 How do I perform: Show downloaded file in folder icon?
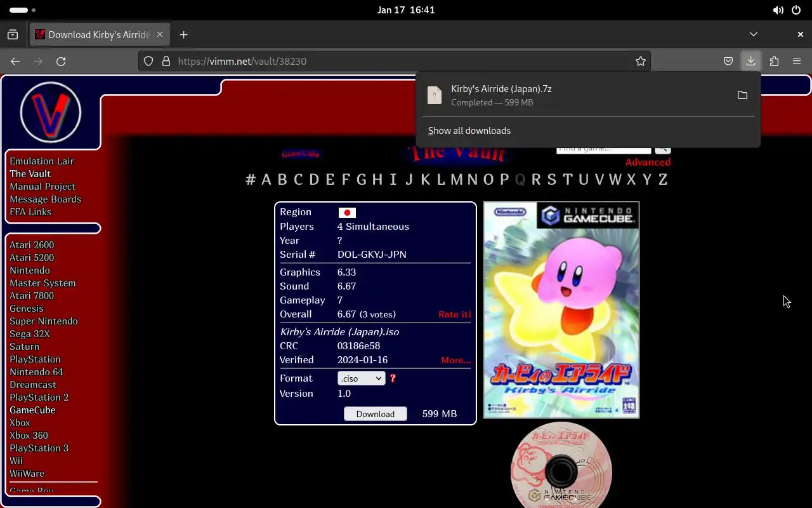pyautogui.click(x=742, y=95)
